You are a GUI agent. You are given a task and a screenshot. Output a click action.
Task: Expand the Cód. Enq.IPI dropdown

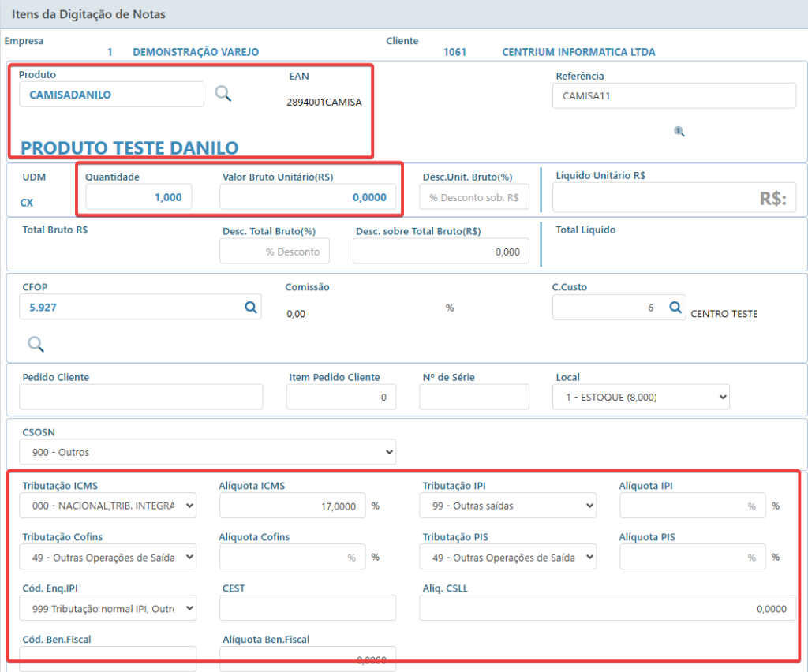click(x=107, y=608)
